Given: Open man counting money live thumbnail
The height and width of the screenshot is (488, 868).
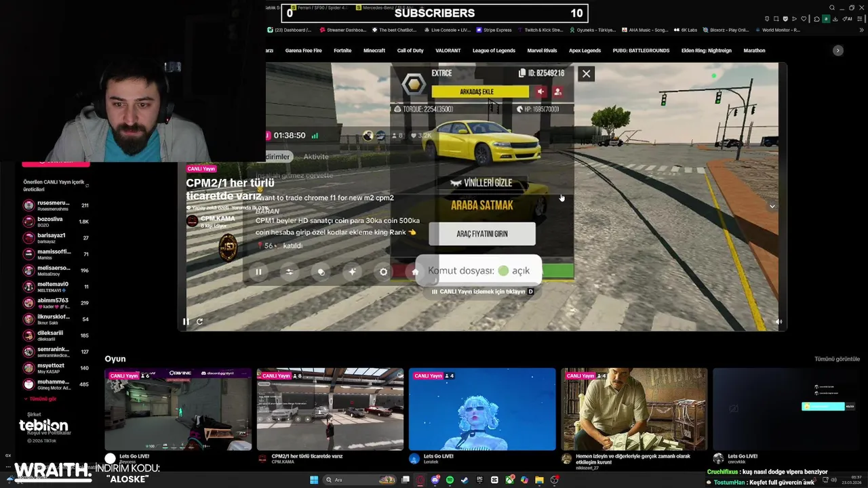Looking at the screenshot, I should pyautogui.click(x=634, y=409).
